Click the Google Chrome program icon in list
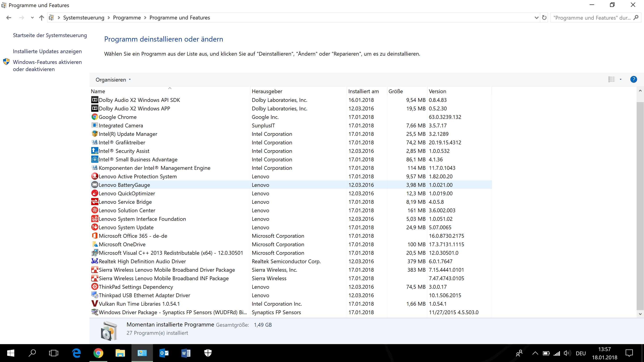644x362 pixels. [95, 117]
